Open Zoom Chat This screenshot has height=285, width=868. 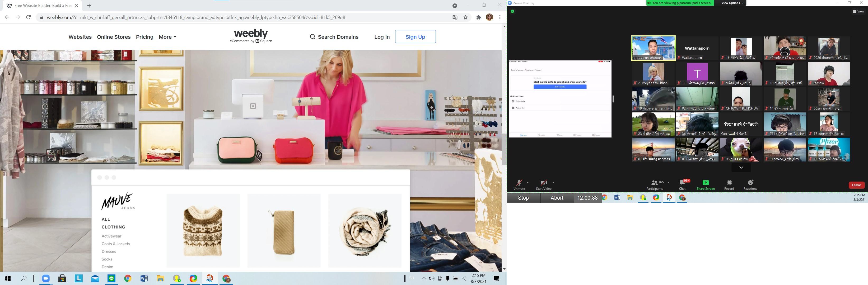pyautogui.click(x=682, y=185)
